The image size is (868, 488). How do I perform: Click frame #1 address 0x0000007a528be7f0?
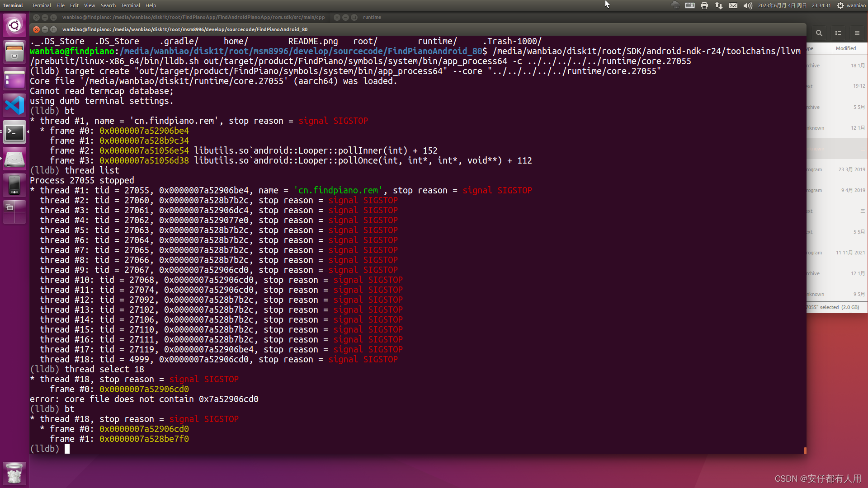(144, 439)
